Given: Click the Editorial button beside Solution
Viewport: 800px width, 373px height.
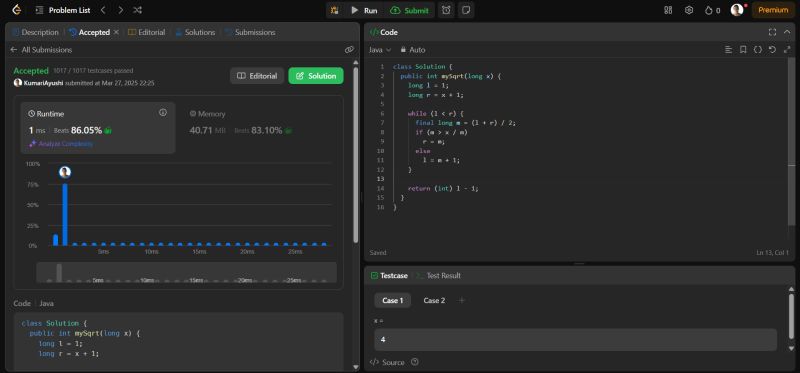Looking at the screenshot, I should 257,76.
